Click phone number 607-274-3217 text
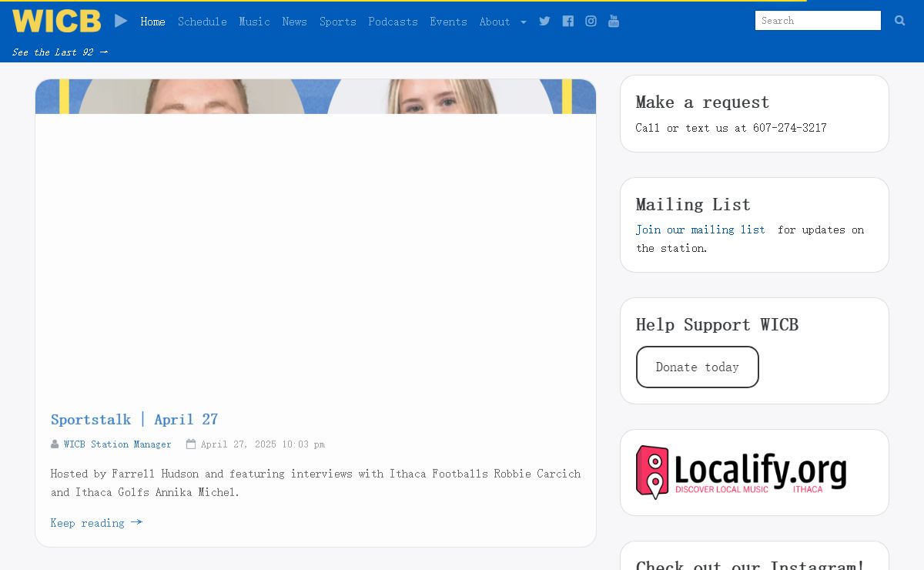The width and height of the screenshot is (924, 570). (x=790, y=128)
